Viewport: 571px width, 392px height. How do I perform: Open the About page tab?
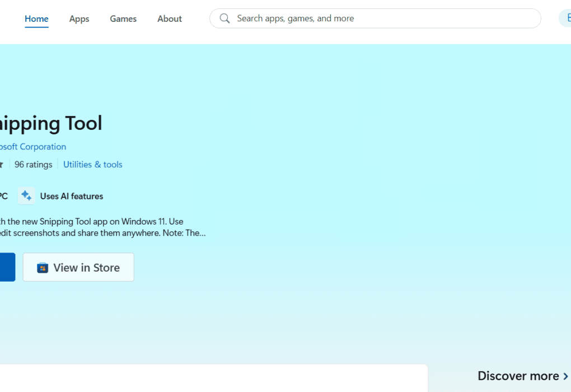click(169, 18)
